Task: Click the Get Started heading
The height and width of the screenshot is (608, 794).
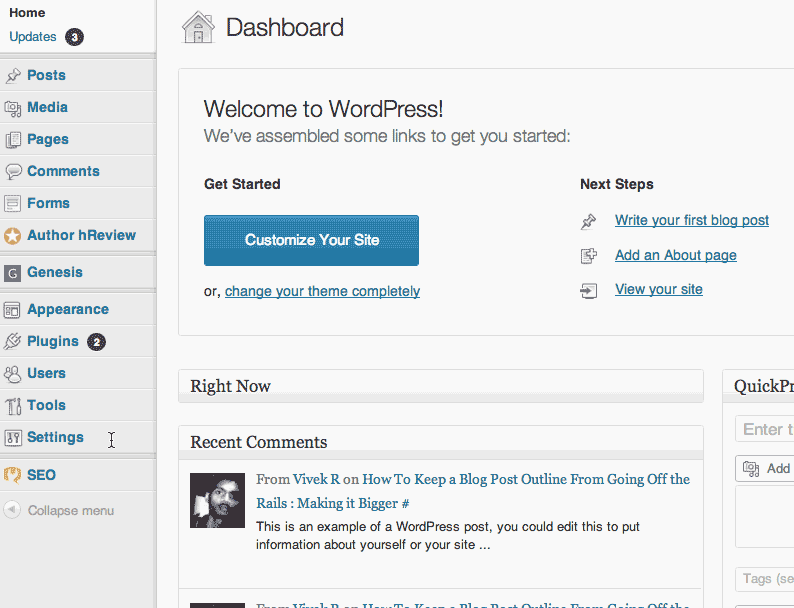Action: 242,184
